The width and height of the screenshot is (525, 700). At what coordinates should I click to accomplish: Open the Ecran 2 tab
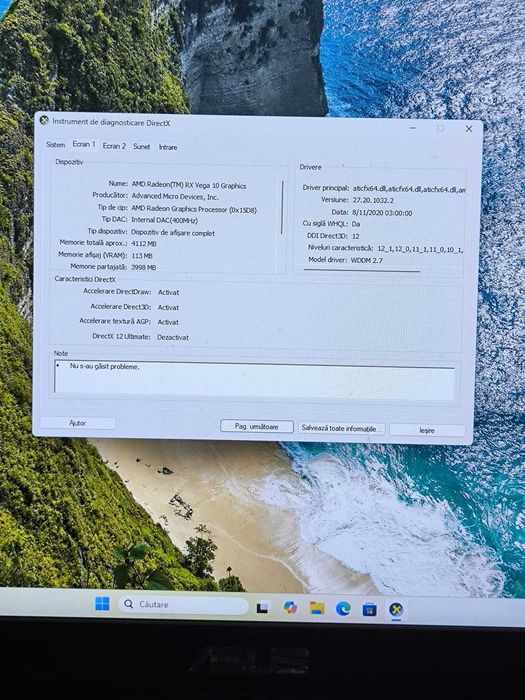click(x=114, y=146)
